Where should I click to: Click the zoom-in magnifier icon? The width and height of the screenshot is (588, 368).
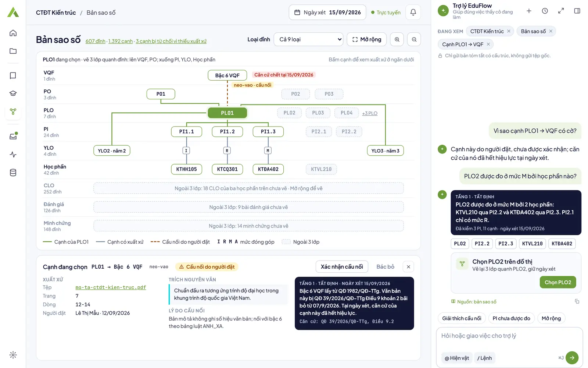(397, 39)
